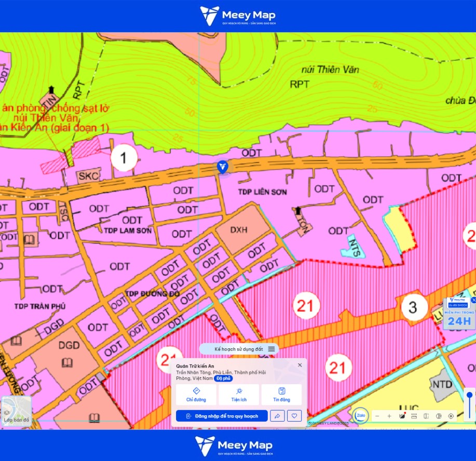Show Tiện ích nearby amenities
The image size is (476, 461).
point(239,395)
